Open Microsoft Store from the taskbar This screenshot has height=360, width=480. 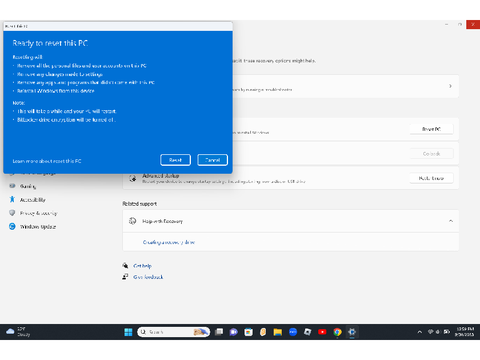248,332
